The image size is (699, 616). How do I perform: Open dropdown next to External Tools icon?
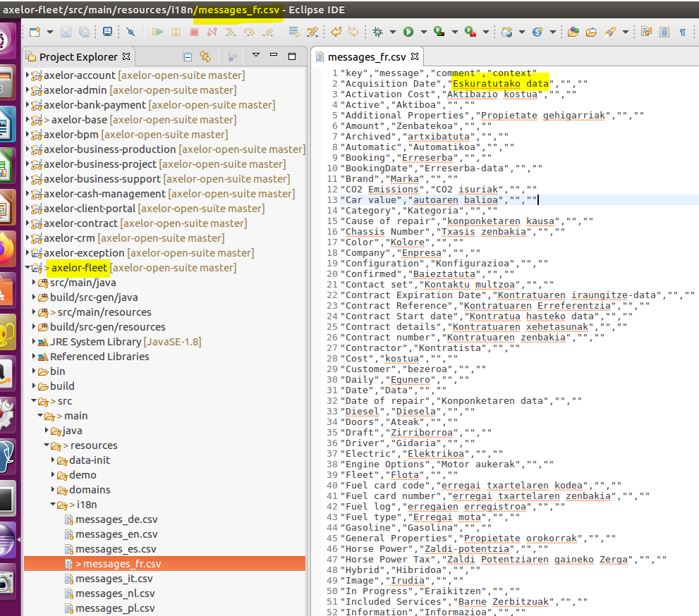[x=486, y=32]
